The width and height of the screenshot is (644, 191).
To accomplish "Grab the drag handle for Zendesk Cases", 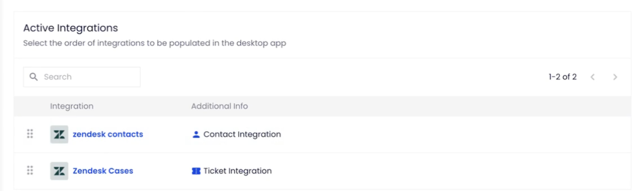I will pyautogui.click(x=30, y=170).
